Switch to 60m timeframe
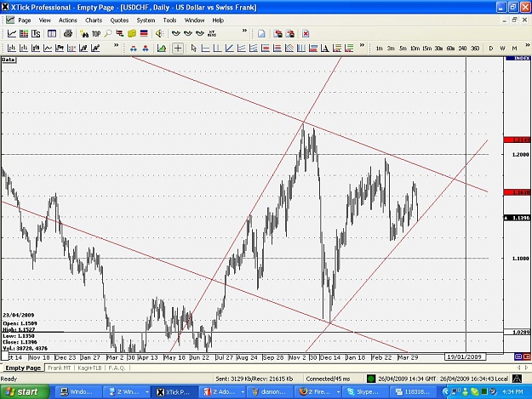 450,48
